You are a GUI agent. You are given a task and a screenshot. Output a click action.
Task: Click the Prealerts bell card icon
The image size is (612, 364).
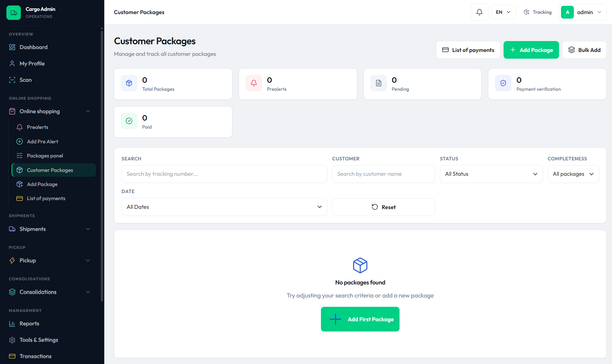tap(254, 83)
